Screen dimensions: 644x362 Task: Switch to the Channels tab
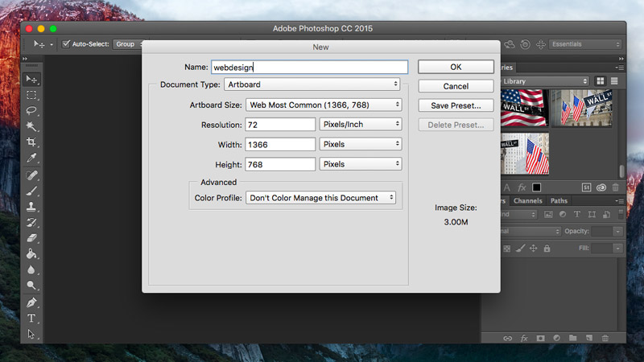(528, 201)
